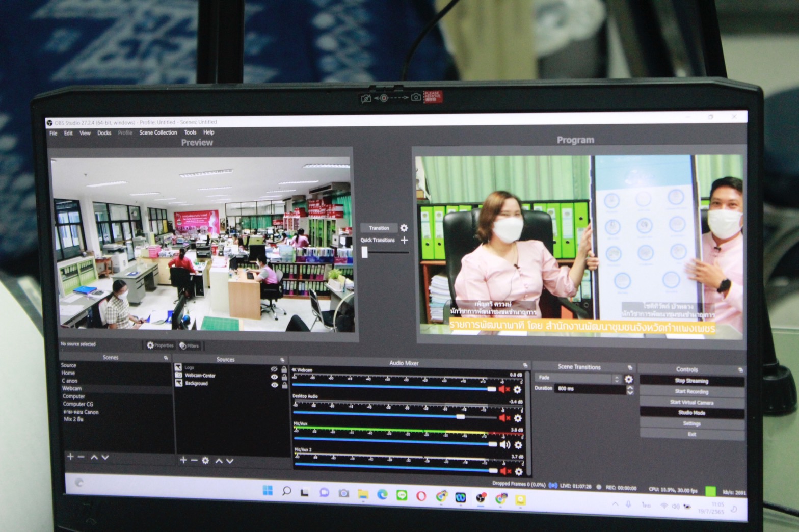Open Transition settings gear between Preview and Program
This screenshot has height=532, width=799.
404,228
